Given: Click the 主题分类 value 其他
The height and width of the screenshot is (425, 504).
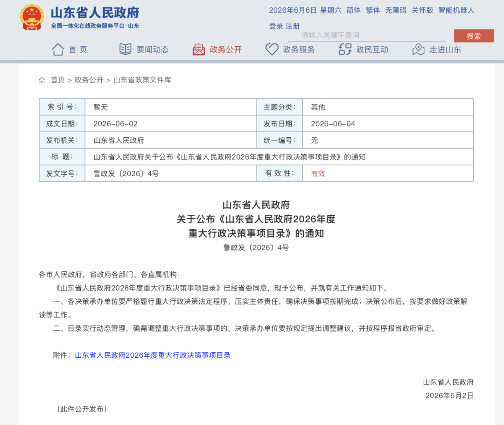Looking at the screenshot, I should (318, 107).
